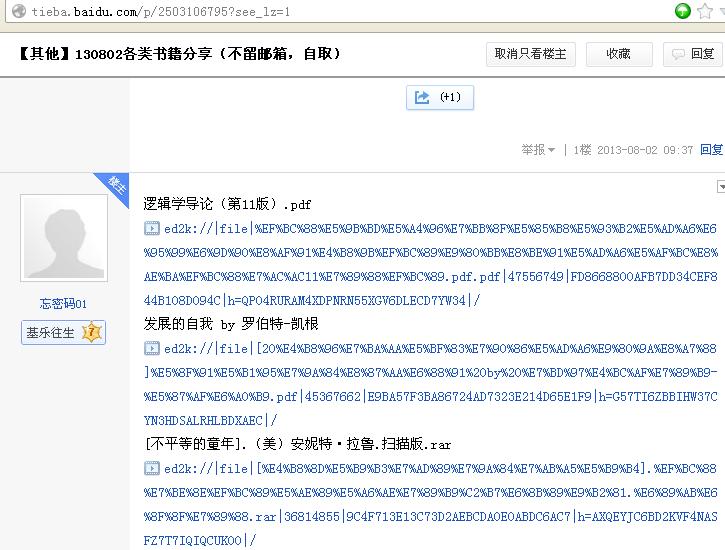Click text 发展的自我 by 罗伯特-凯根
The width and height of the screenshot is (725, 550).
(x=231, y=324)
